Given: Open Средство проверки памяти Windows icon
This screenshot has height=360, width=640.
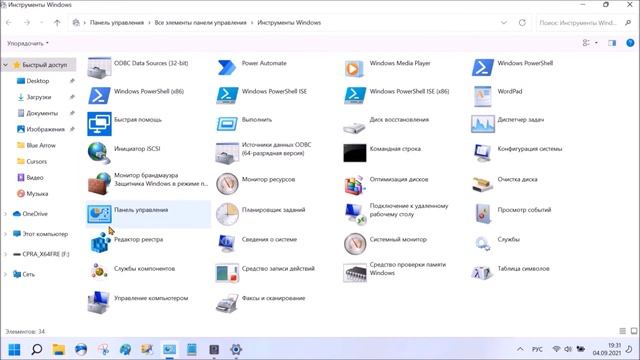Looking at the screenshot, I should pyautogui.click(x=355, y=273).
